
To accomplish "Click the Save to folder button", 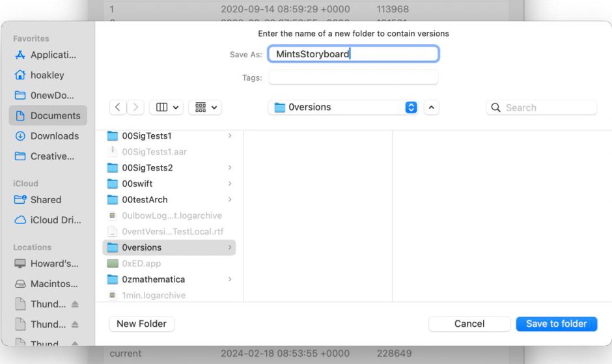I will click(556, 324).
